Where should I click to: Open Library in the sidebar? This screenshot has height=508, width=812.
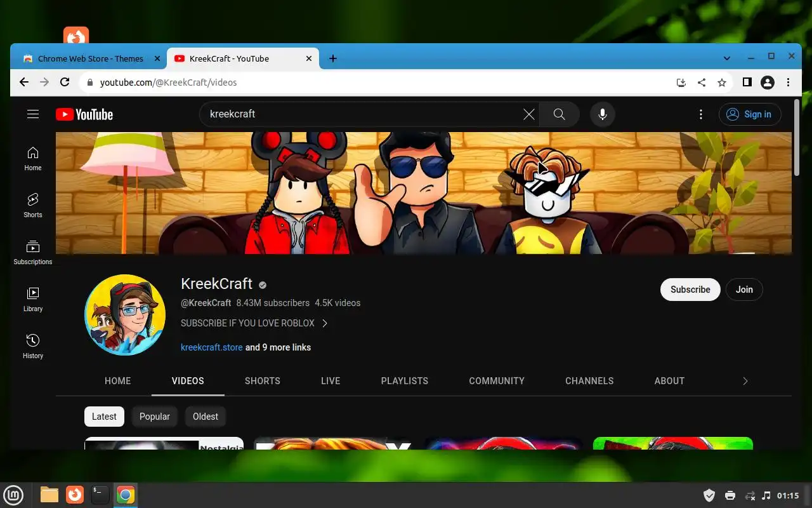[x=33, y=300]
